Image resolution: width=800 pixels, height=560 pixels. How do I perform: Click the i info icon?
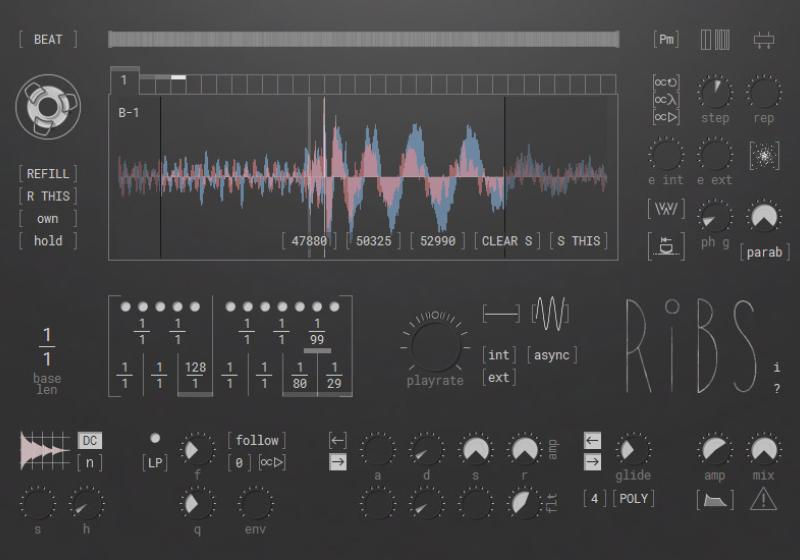pyautogui.click(x=777, y=367)
